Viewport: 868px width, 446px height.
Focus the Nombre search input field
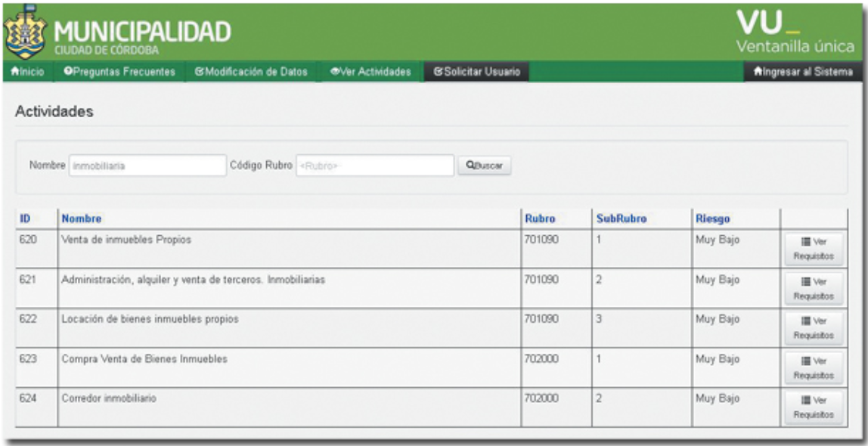click(x=147, y=166)
